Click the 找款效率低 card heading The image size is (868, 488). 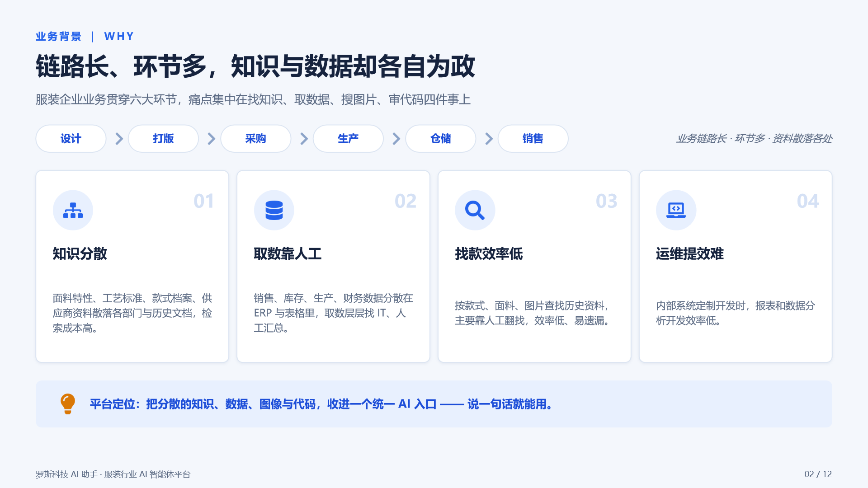[x=489, y=254]
